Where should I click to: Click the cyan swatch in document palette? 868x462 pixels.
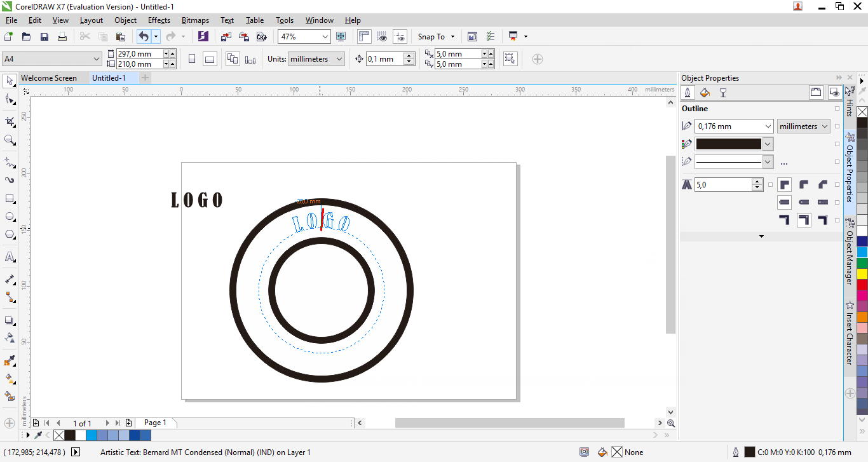(x=91, y=435)
